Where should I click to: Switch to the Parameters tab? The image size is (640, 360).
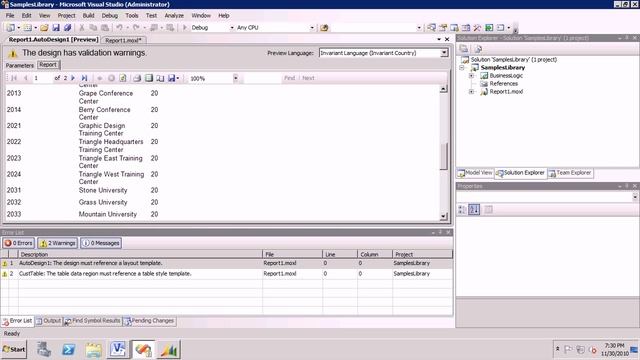[x=20, y=65]
